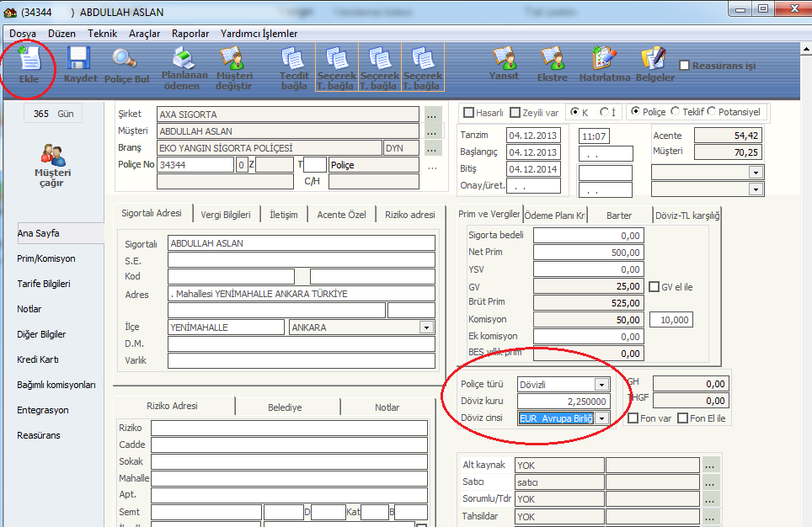Viewport: 812px width, 527px height.
Task: Expand the ANKARA city dropdown
Action: click(x=426, y=327)
